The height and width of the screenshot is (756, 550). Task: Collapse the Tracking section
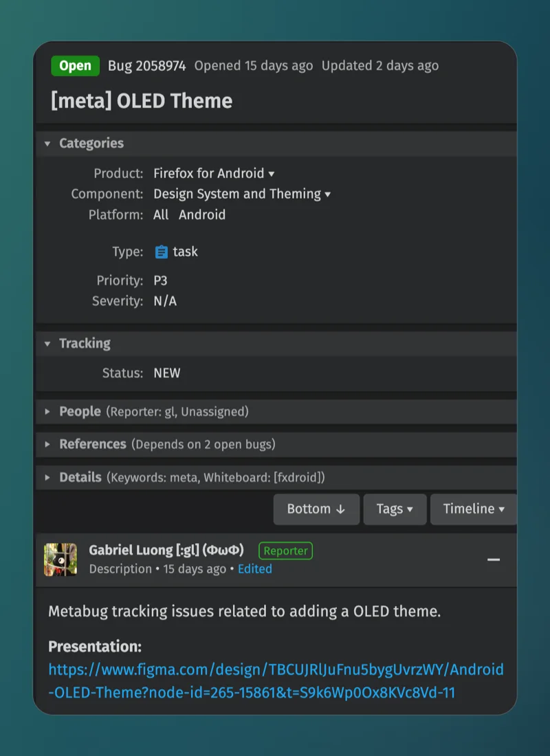[47, 344]
